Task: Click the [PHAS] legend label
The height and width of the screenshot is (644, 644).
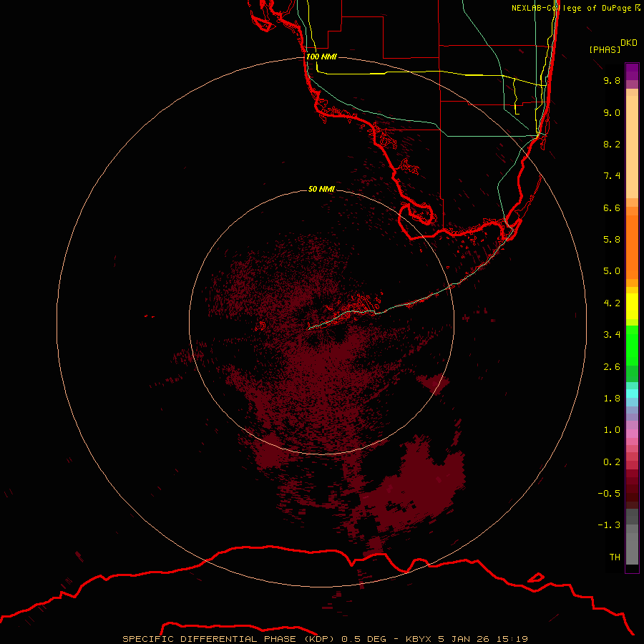Action: point(605,49)
